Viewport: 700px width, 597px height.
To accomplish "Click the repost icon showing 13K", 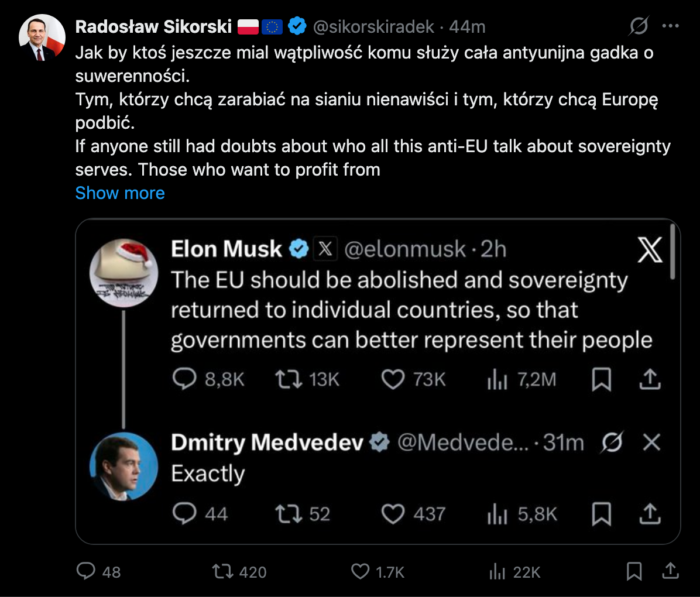I will click(289, 380).
